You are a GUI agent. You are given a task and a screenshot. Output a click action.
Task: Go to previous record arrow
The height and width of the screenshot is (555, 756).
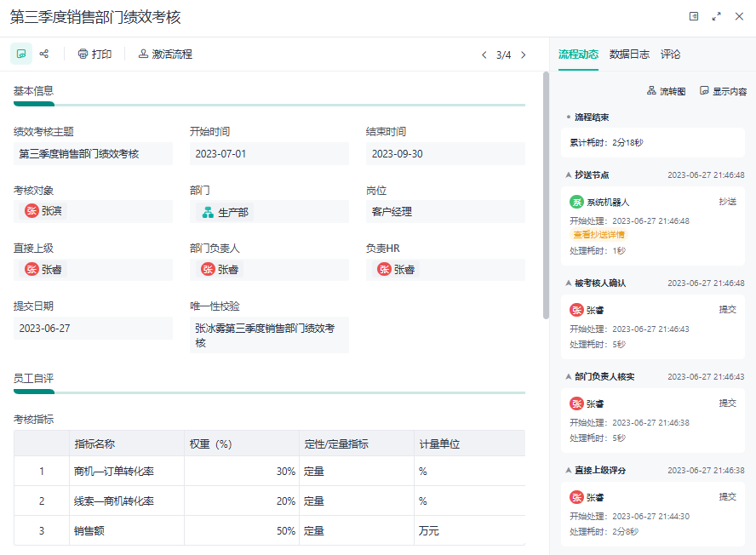[484, 55]
